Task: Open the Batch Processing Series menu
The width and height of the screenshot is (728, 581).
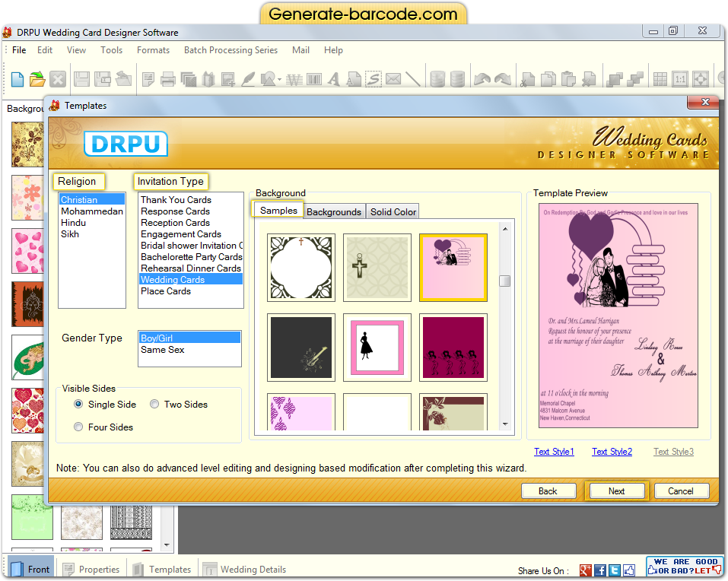Action: tap(230, 50)
